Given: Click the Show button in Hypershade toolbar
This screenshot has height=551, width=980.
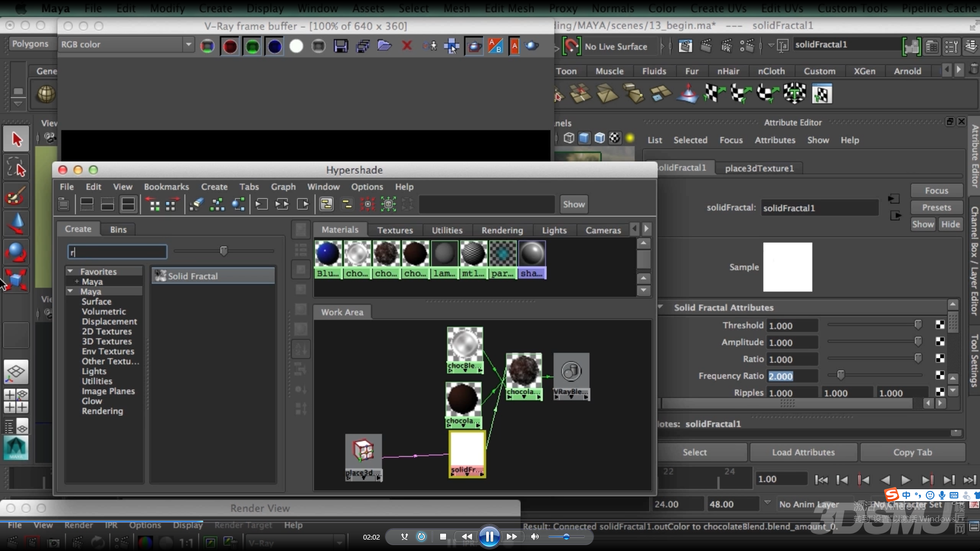Looking at the screenshot, I should point(573,204).
